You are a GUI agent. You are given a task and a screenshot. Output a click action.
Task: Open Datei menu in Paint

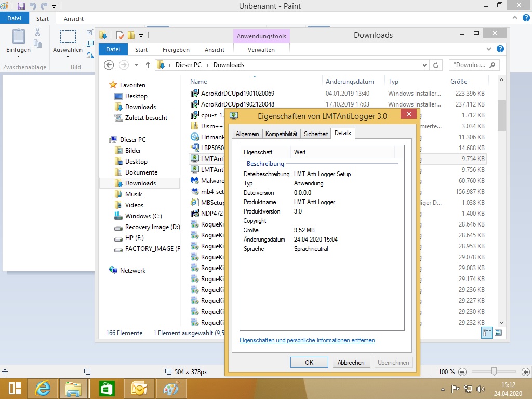[14, 18]
